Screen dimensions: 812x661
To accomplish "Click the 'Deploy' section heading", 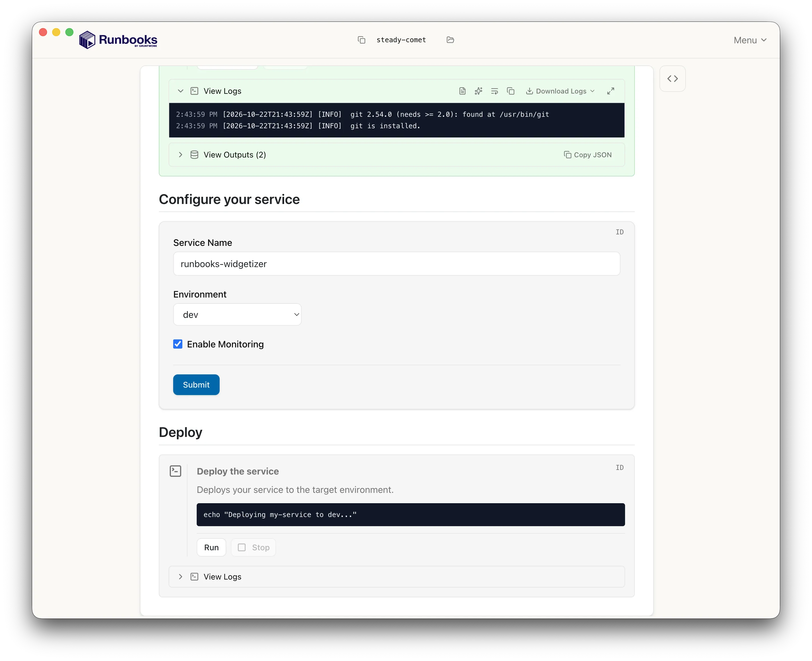I will (x=180, y=432).
